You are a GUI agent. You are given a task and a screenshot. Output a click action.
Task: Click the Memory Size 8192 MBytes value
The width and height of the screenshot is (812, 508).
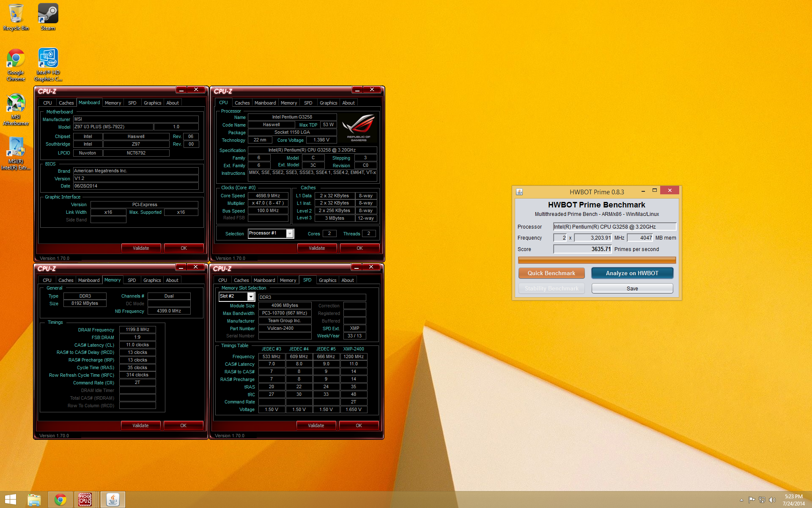click(85, 303)
